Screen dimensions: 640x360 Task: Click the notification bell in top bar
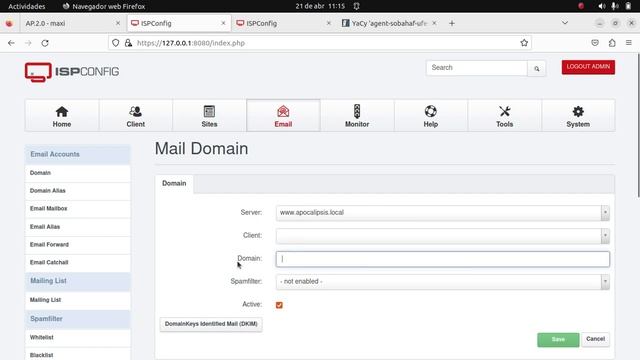pyautogui.click(x=356, y=6)
